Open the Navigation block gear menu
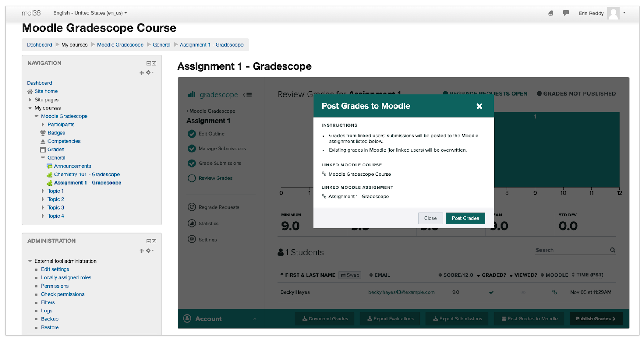The width and height of the screenshot is (644, 341). (150, 73)
